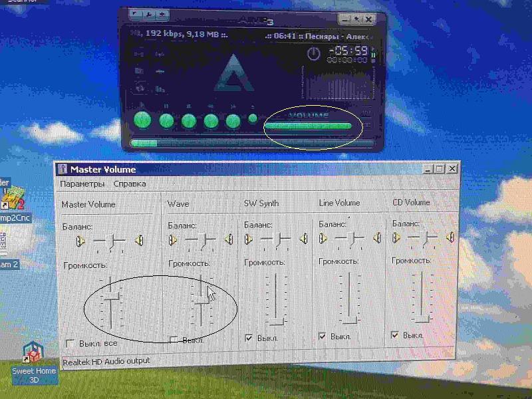532x399 pixels.
Task: Click the AIMP green volume bar
Action: [x=307, y=125]
